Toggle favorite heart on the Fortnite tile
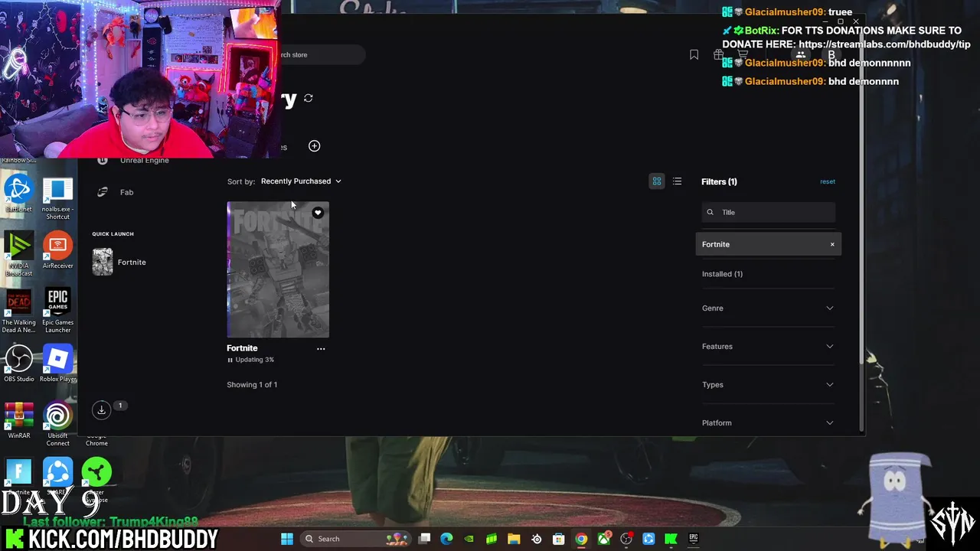 click(x=318, y=213)
